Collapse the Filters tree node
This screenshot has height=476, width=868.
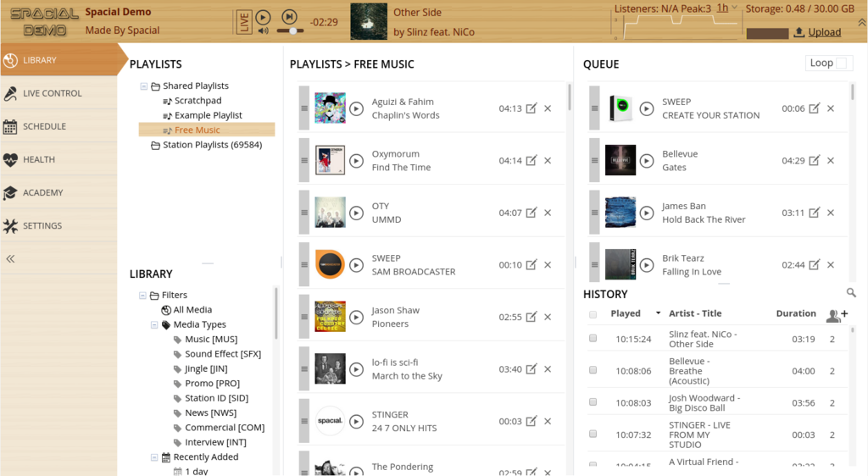pyautogui.click(x=142, y=296)
